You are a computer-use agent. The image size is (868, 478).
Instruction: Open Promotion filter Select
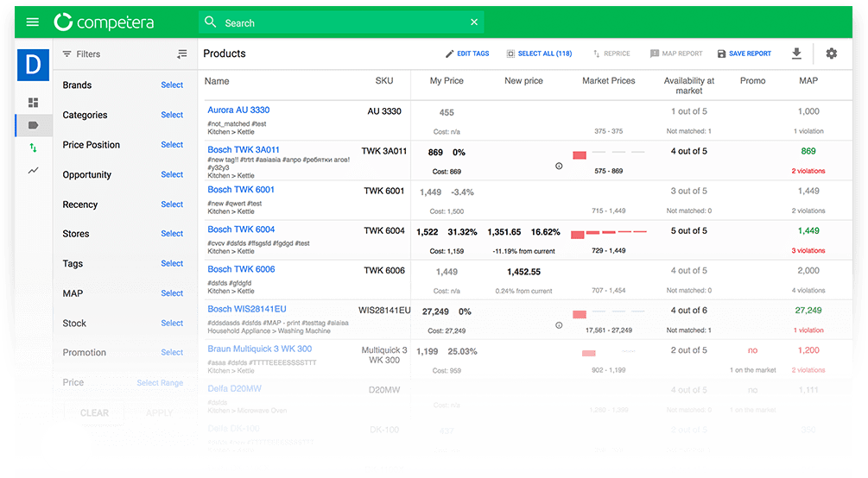point(172,352)
